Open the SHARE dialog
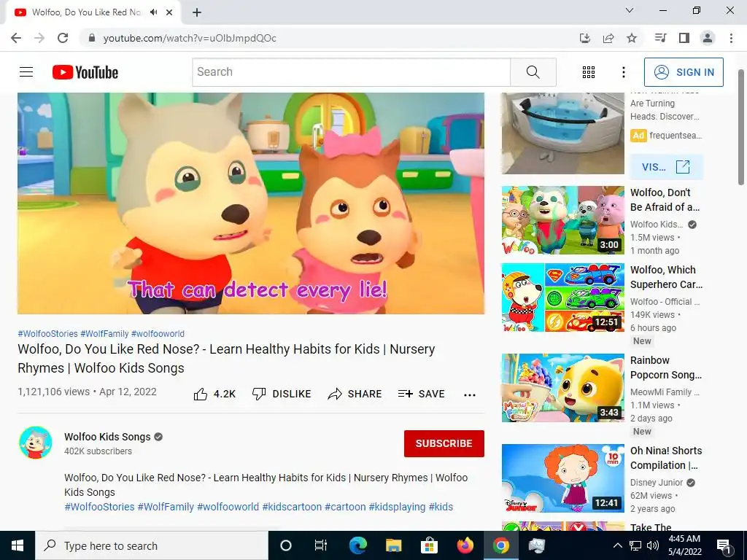The height and width of the screenshot is (560, 747). point(355,394)
